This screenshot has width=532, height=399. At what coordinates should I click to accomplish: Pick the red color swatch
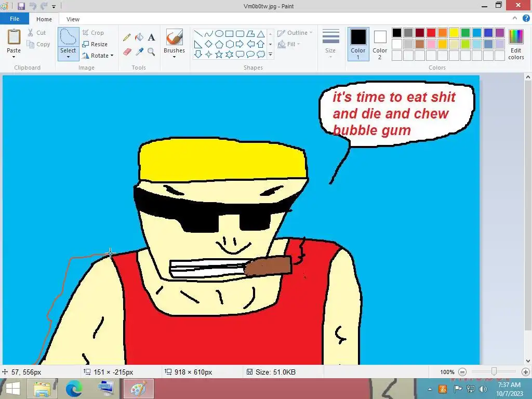(431, 33)
